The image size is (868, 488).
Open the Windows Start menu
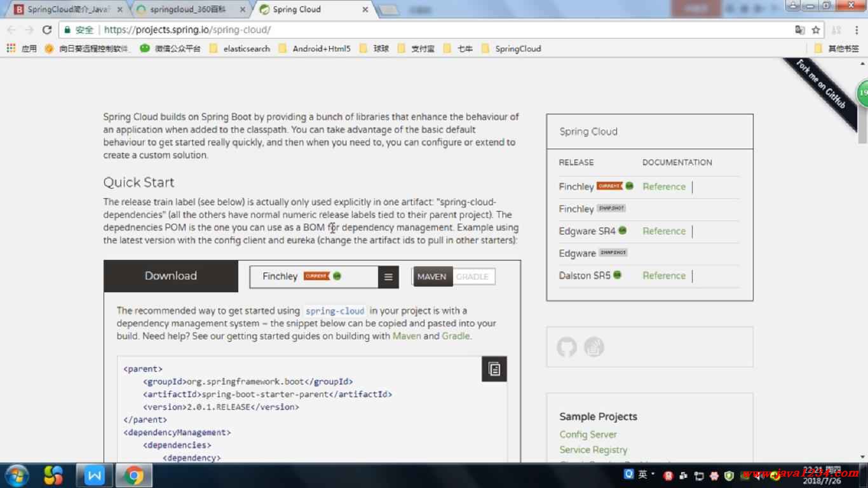(x=16, y=475)
